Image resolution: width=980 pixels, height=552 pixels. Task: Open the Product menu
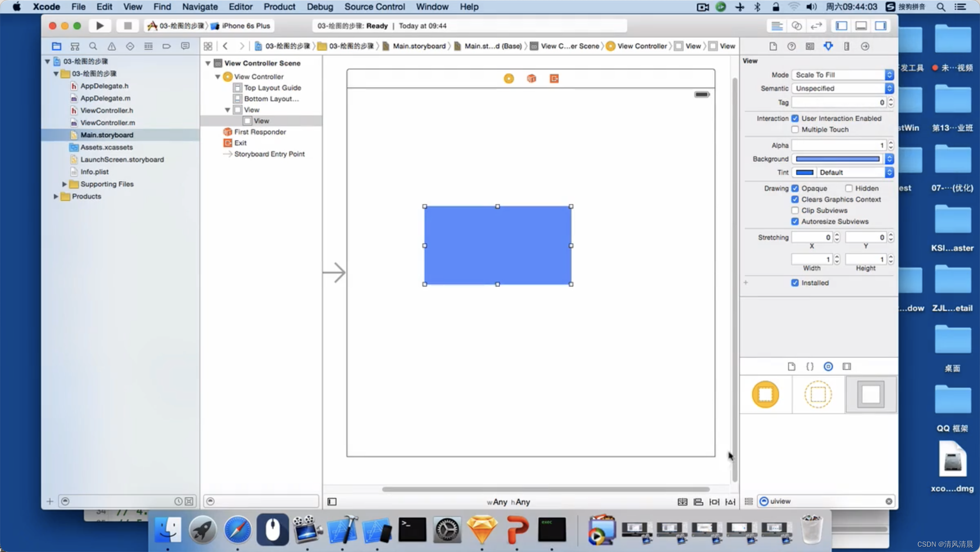coord(279,7)
